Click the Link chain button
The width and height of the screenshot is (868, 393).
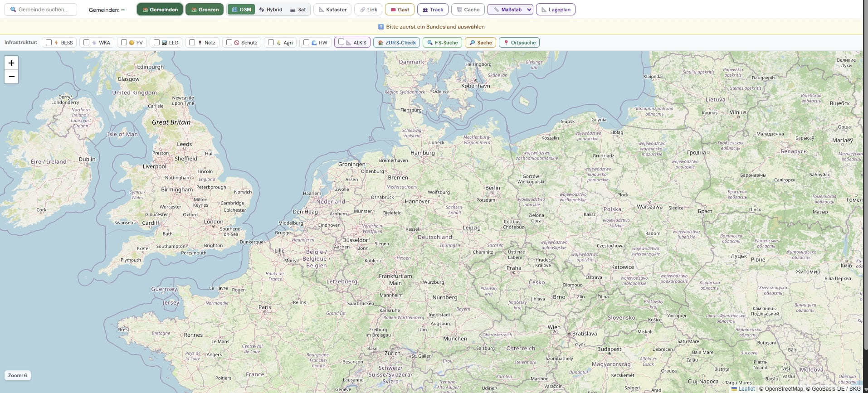click(x=368, y=10)
